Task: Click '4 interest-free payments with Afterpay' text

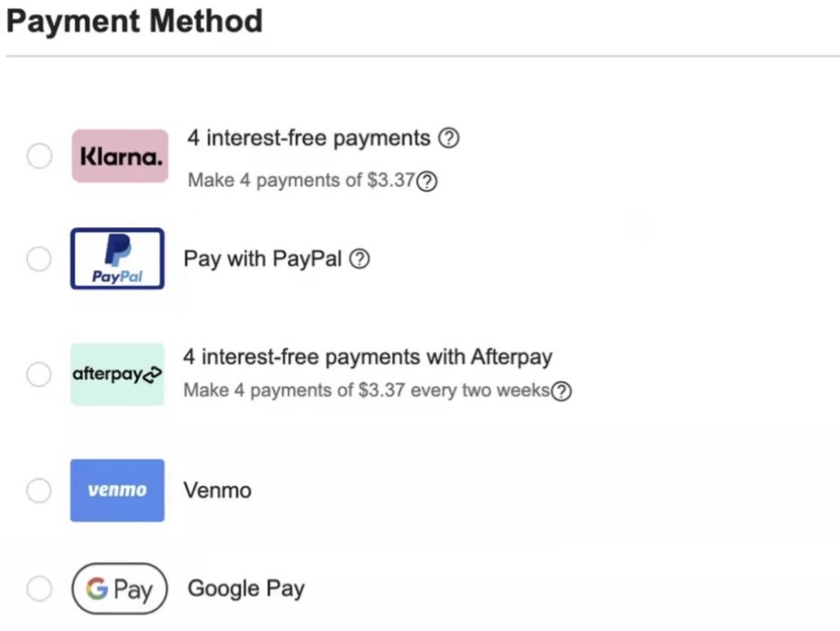Action: 368,357
